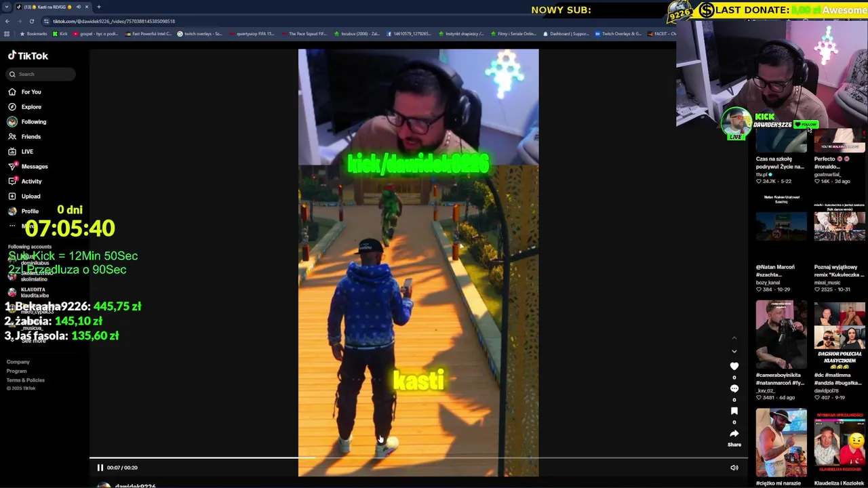Mute the tab via its speaker icon

(x=78, y=7)
